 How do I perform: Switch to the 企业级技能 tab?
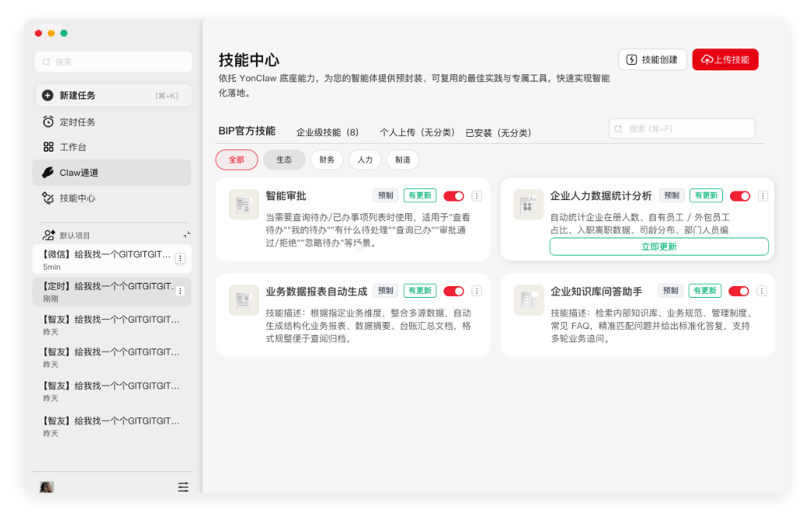(327, 133)
